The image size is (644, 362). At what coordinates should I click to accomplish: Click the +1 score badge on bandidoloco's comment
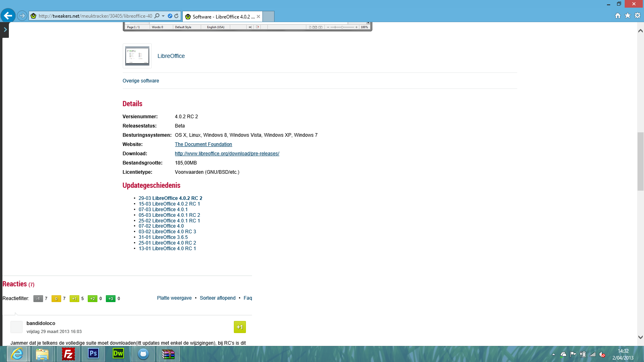(x=240, y=327)
